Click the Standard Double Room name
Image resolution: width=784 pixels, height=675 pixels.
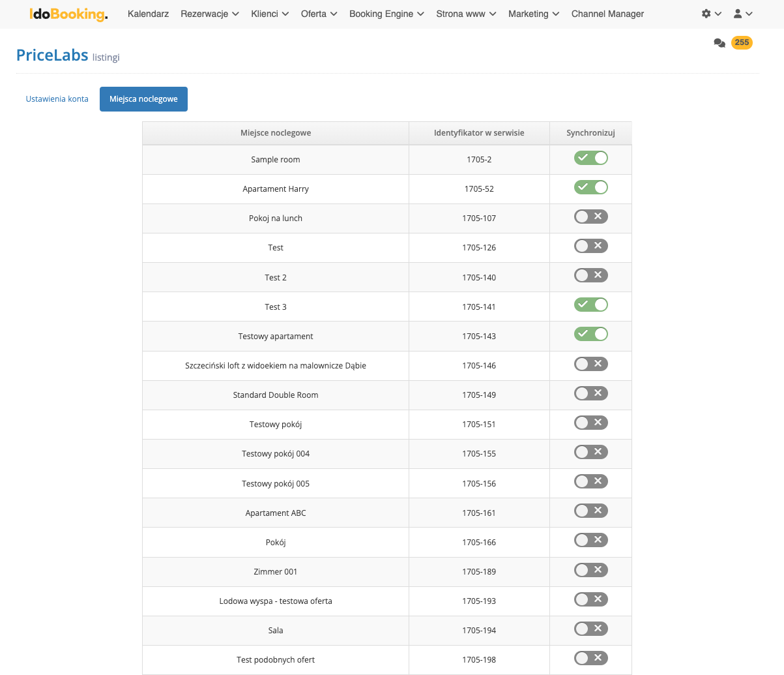tap(276, 395)
